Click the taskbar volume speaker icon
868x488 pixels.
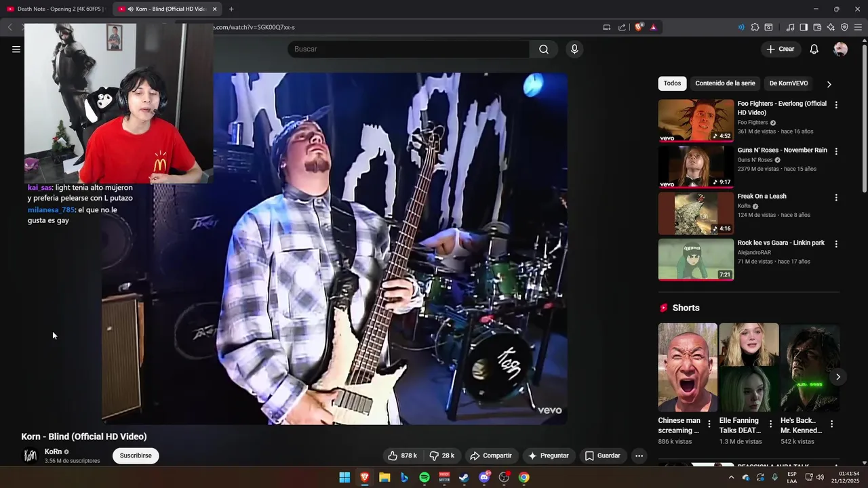820,477
